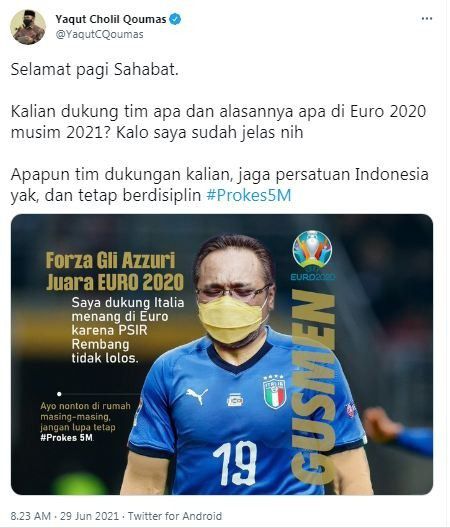The image size is (450, 528).
Task: Click 'Saya dukung Italia' caption in image
Action: 128,302
